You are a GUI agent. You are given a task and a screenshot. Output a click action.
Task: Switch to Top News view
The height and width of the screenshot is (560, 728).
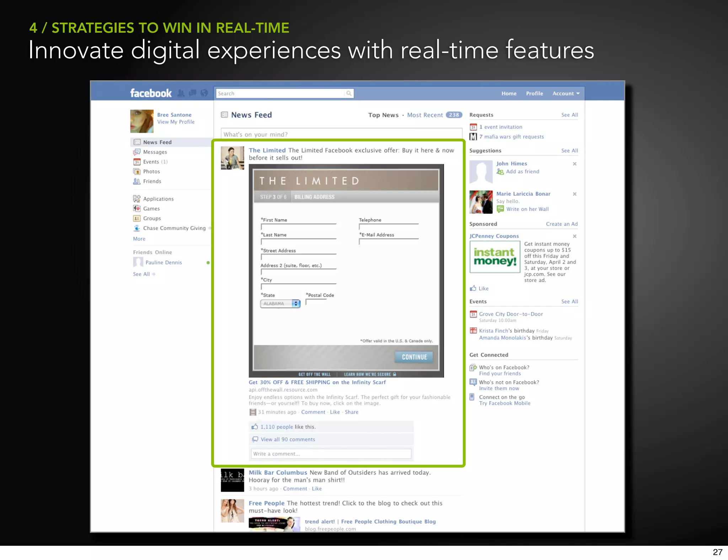click(383, 115)
